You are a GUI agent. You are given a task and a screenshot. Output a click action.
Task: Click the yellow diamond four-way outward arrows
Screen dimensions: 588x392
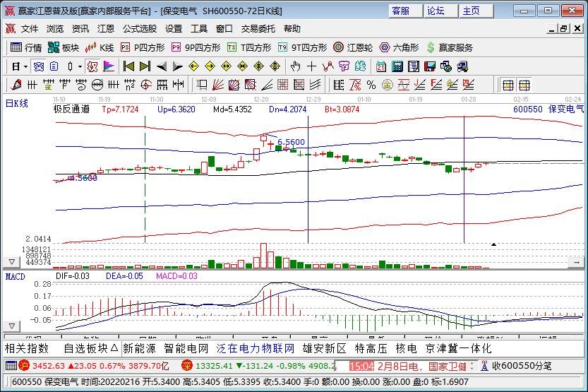tap(259, 66)
